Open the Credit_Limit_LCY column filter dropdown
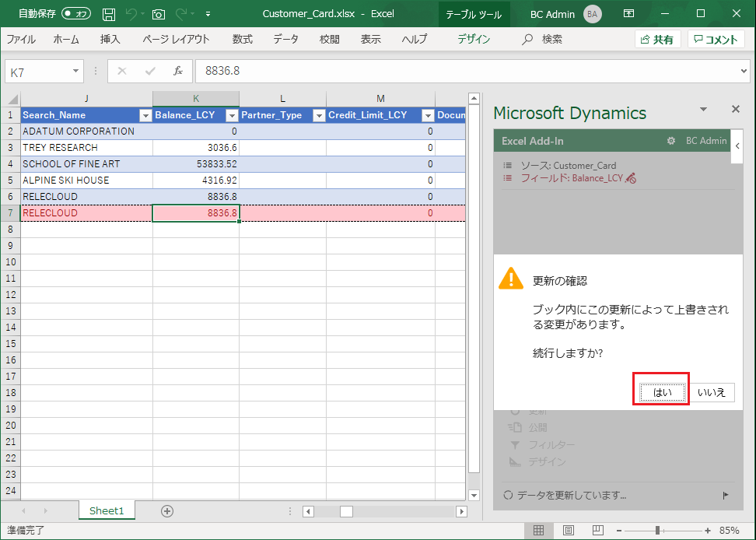The height and width of the screenshot is (540, 756). 428,115
